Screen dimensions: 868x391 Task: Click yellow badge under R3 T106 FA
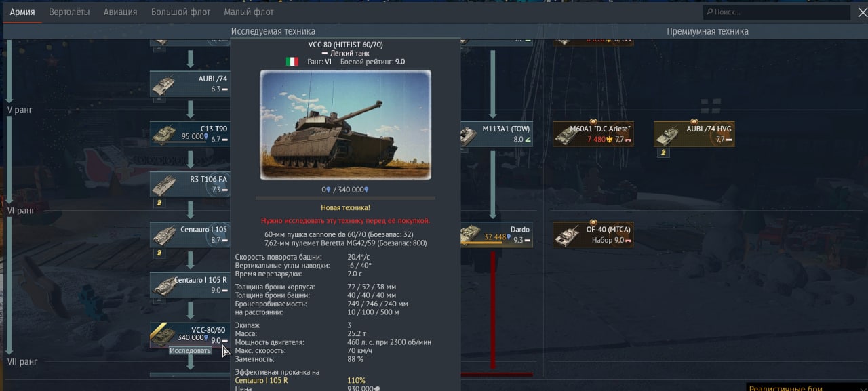click(x=159, y=203)
